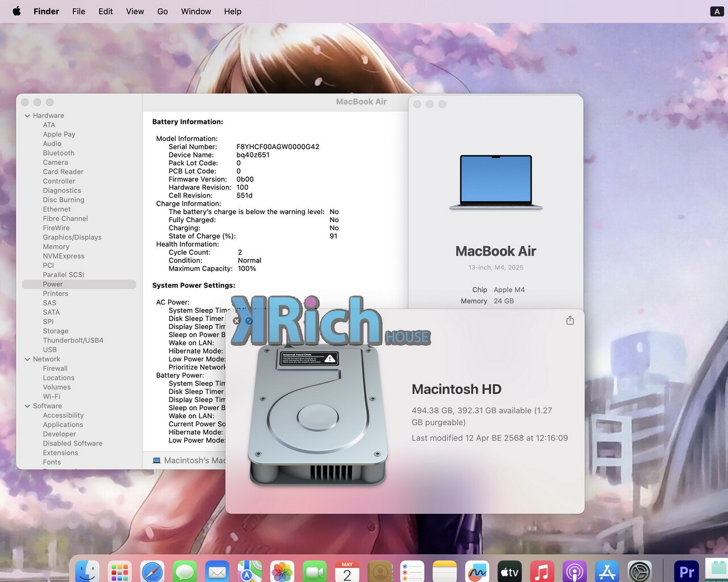Viewport: 728px width, 582px height.
Task: Select Ethernet in the sidebar
Action: (57, 209)
